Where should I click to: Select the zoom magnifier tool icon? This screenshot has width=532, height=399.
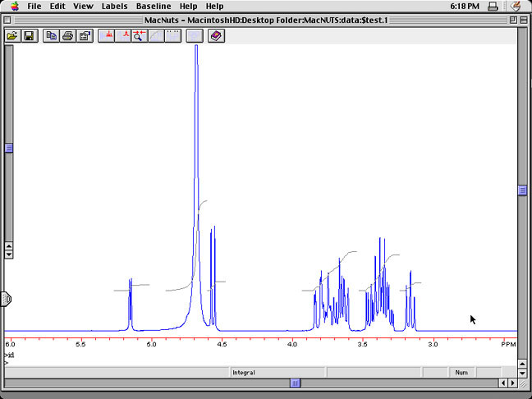tap(140, 36)
